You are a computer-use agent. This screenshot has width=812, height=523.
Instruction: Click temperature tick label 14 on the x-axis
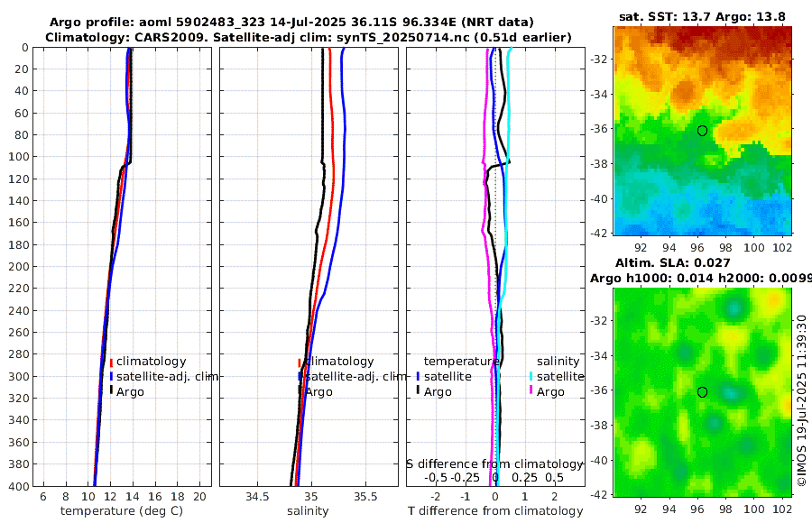[x=133, y=497]
